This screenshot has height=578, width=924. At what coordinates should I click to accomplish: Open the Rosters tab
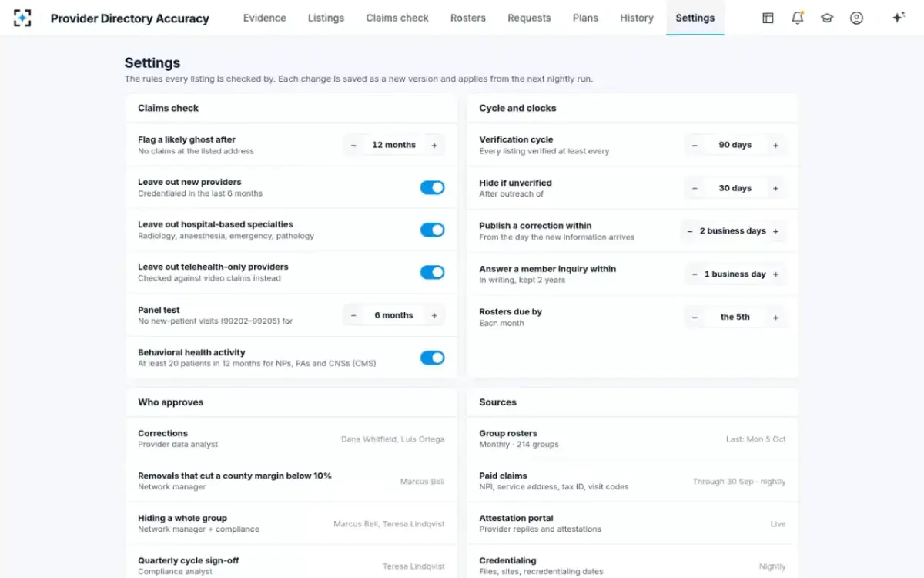[x=468, y=18]
